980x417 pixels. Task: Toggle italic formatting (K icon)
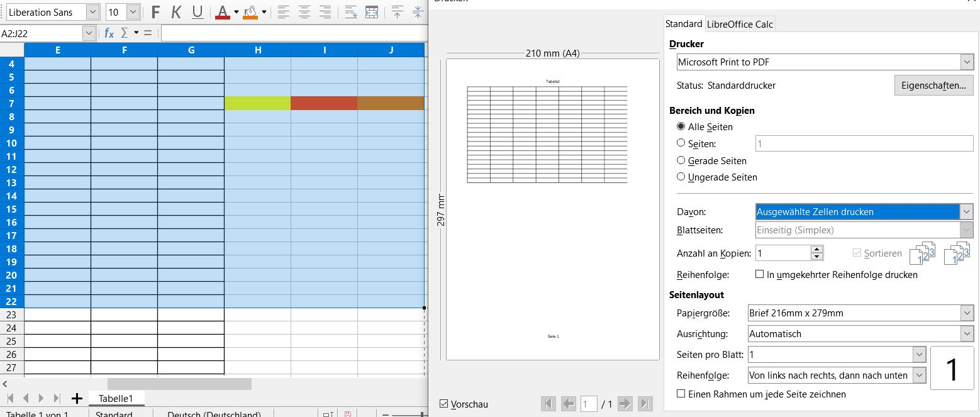176,12
